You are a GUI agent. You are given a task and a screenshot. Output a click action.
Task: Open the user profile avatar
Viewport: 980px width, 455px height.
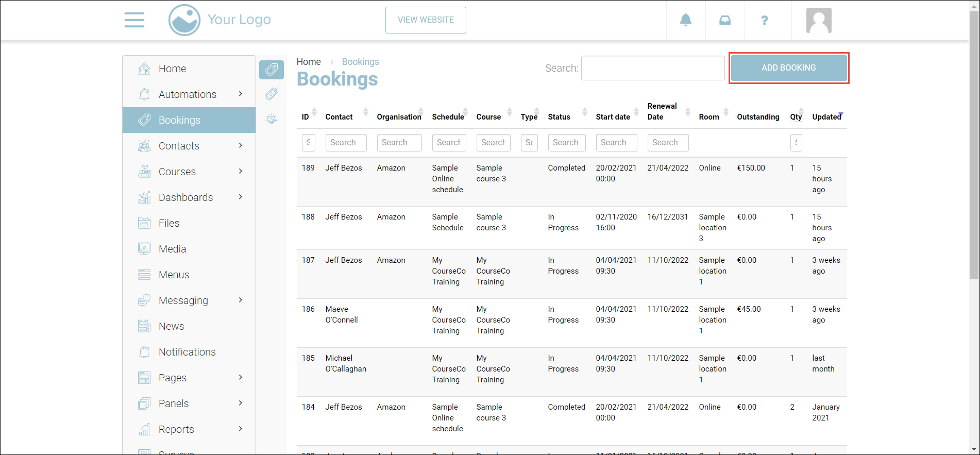818,21
